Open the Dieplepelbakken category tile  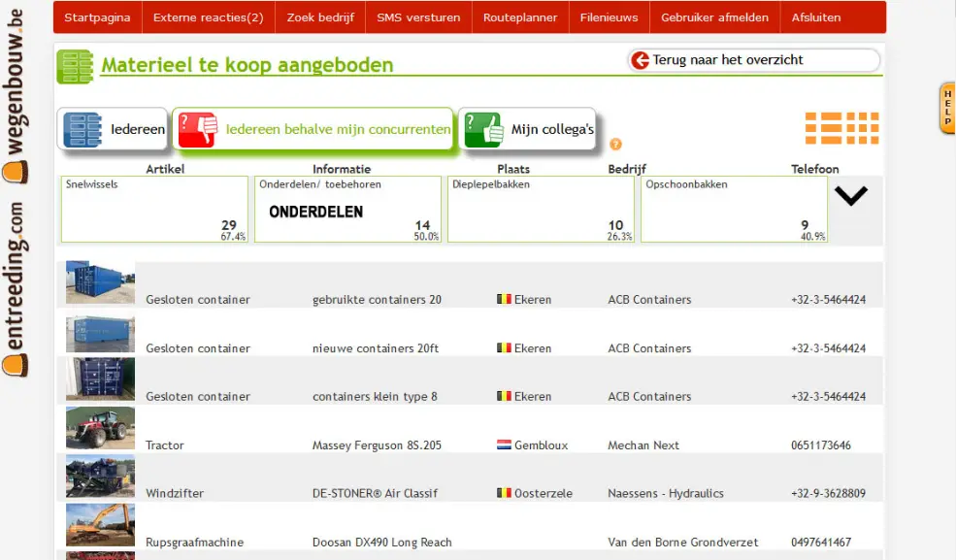pyautogui.click(x=541, y=209)
